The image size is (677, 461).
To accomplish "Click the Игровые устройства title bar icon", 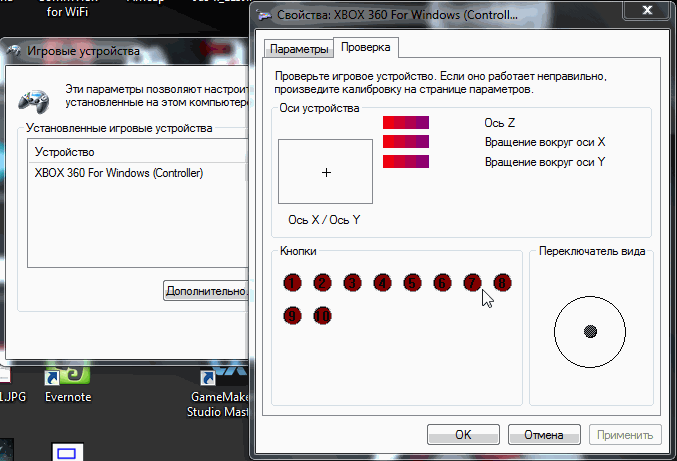I will pos(13,51).
